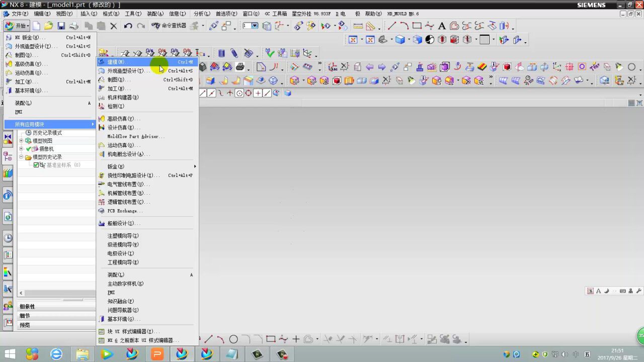Click the Open folder icon
644x362 pixels.
pos(48,26)
